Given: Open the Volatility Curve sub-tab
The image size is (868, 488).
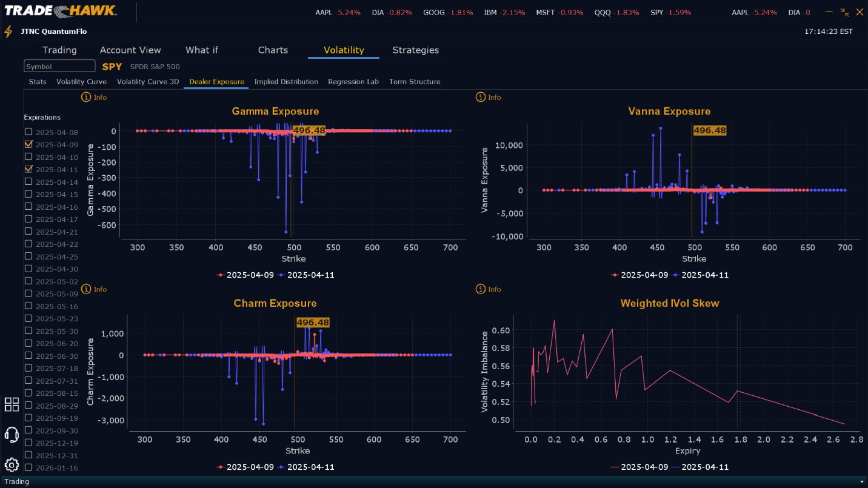Looking at the screenshot, I should [81, 81].
